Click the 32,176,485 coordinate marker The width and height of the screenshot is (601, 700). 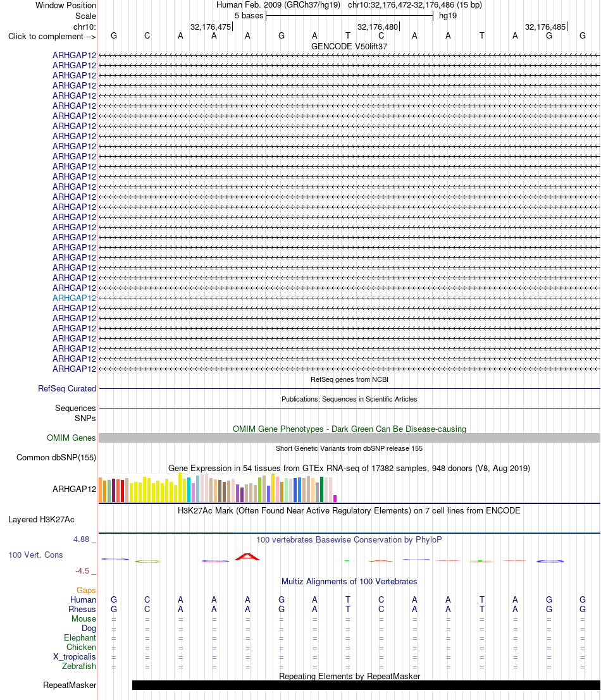(x=545, y=27)
